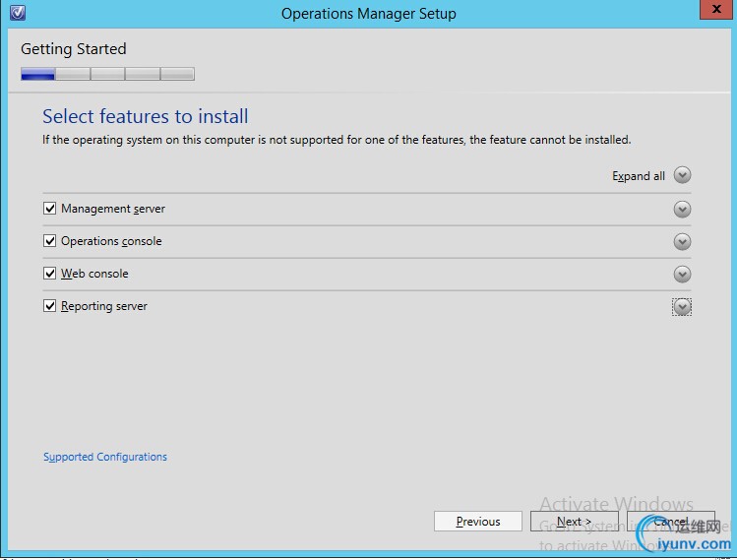The height and width of the screenshot is (560, 737).
Task: Disable the Reporting server checkbox
Action: [50, 306]
